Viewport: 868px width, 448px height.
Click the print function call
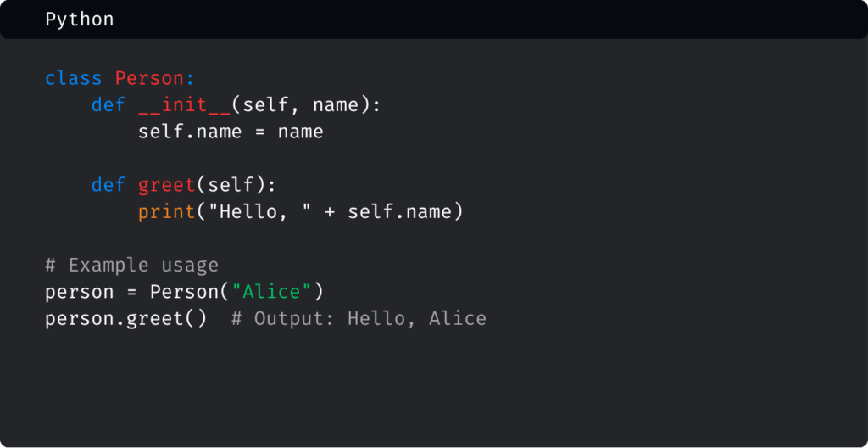click(x=166, y=211)
